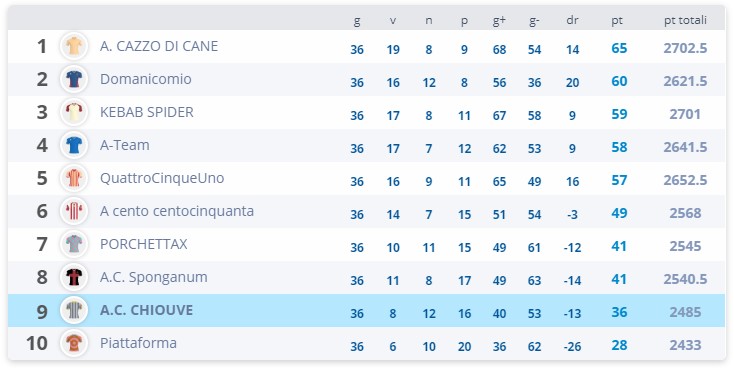Click the "pt totali" column header
This screenshot has height=370, width=734.
(685, 20)
